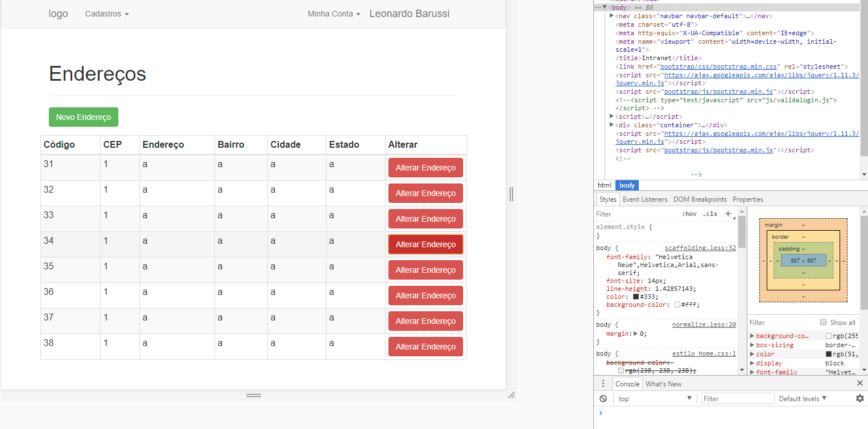
Task: Close the console drawer with X
Action: click(860, 384)
